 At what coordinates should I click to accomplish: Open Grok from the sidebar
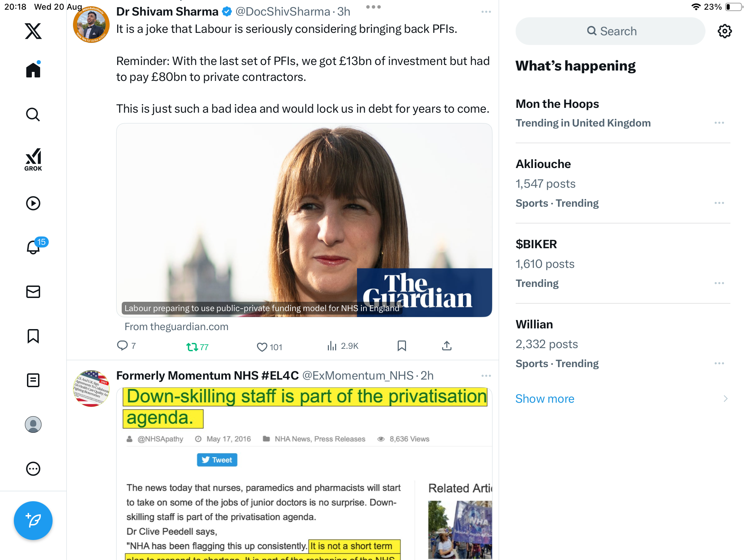pyautogui.click(x=33, y=159)
